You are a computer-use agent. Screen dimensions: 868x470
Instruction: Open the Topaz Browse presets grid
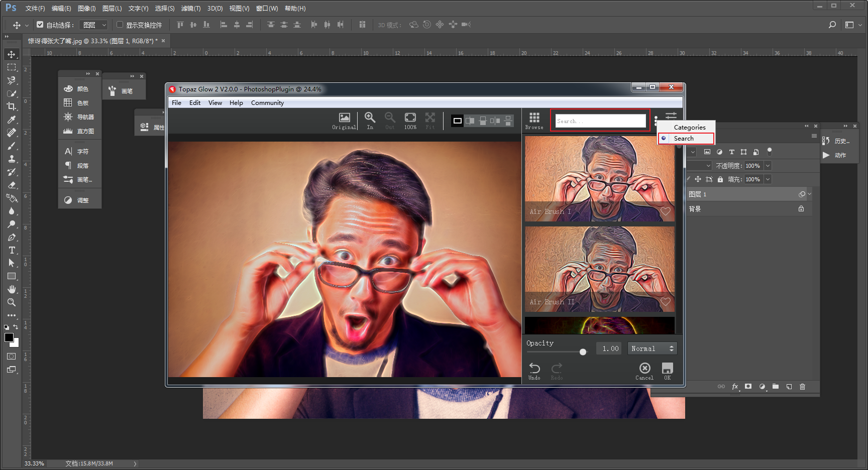coord(534,121)
